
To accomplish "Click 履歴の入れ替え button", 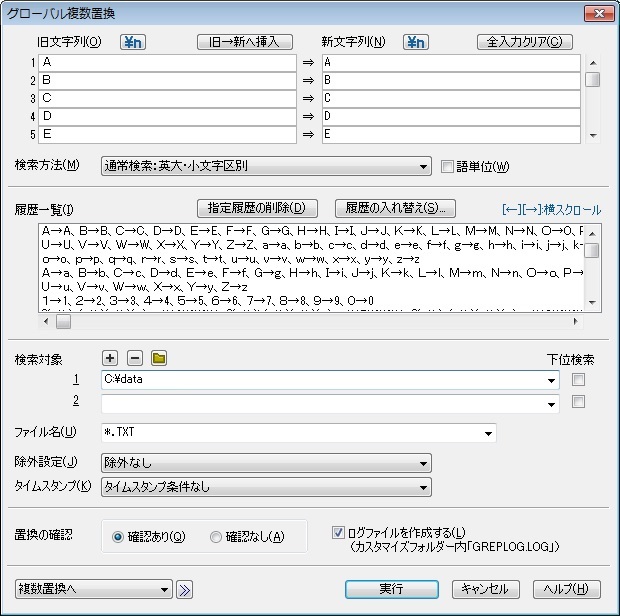I will coord(395,208).
